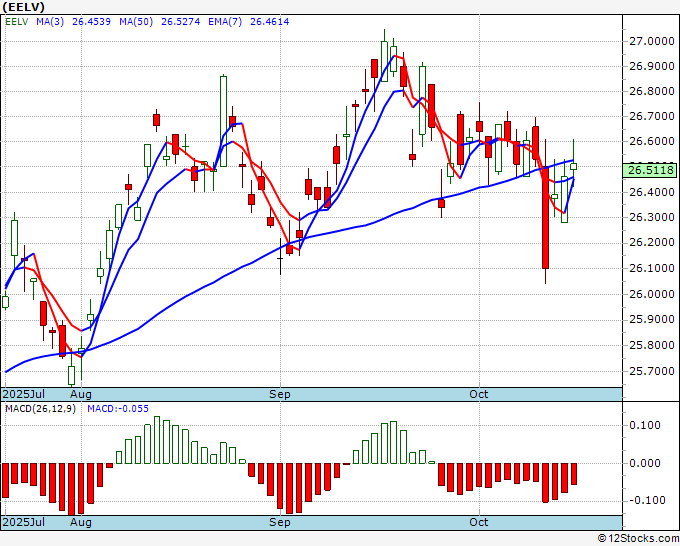The width and height of the screenshot is (680, 546).
Task: Click the 0.100 MACD axis label
Action: pyautogui.click(x=645, y=425)
